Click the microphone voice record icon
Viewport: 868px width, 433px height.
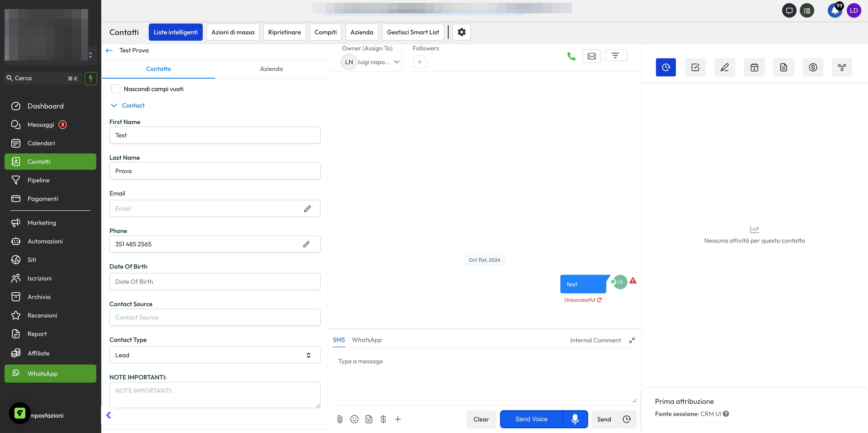click(575, 419)
